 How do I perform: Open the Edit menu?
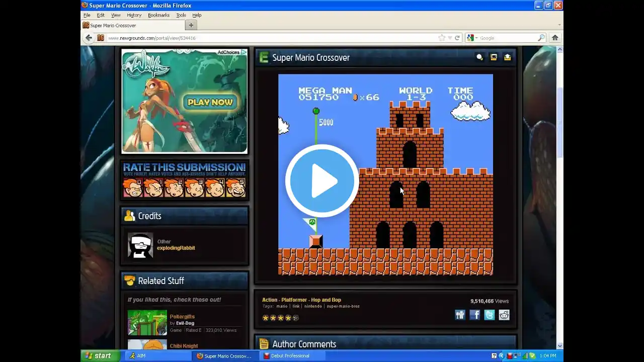(x=101, y=15)
